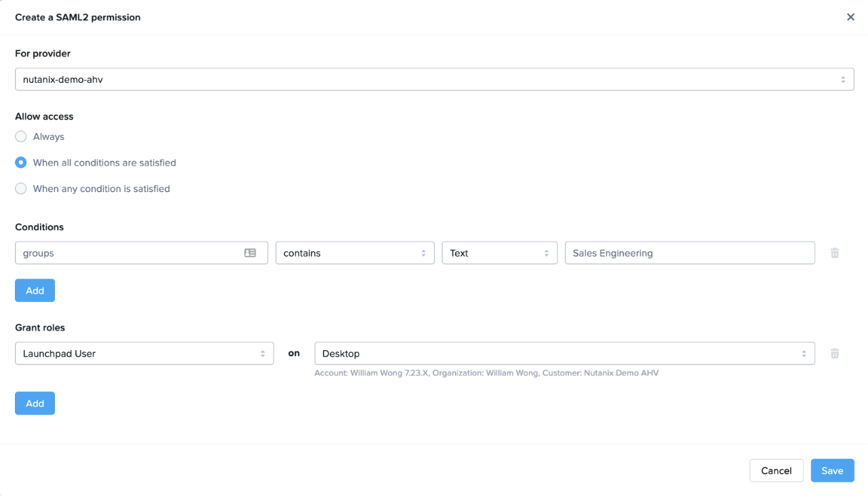Click the account details text below Desktop

pyautogui.click(x=486, y=373)
